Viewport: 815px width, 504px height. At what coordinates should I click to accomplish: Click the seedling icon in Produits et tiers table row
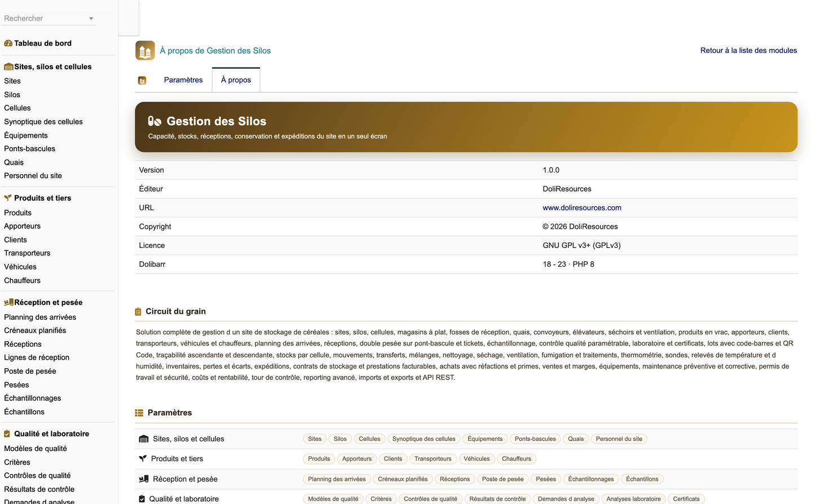[x=143, y=459]
